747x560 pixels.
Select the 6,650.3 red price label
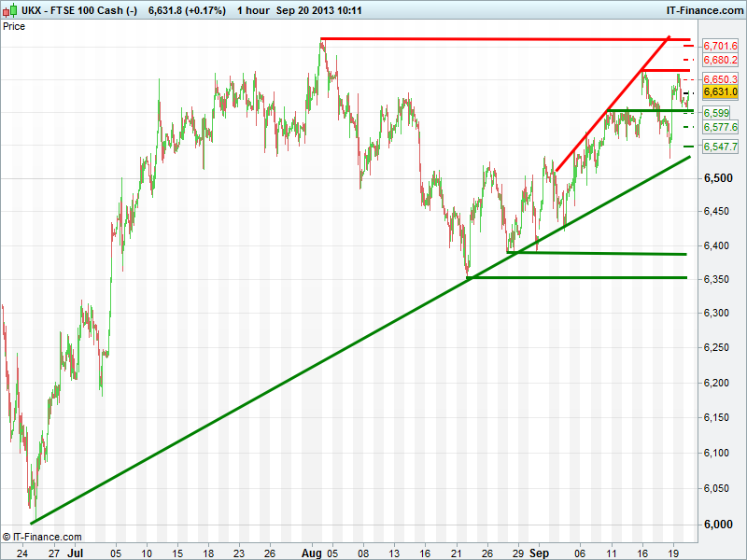point(720,79)
